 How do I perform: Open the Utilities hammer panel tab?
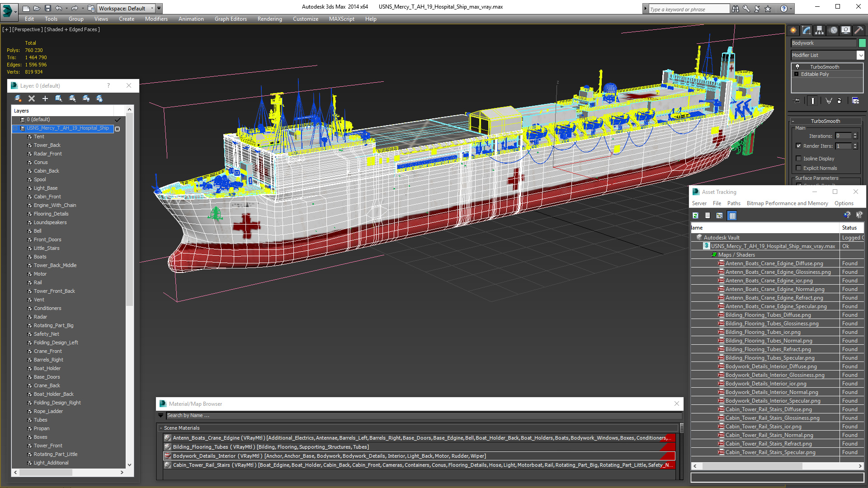(859, 30)
